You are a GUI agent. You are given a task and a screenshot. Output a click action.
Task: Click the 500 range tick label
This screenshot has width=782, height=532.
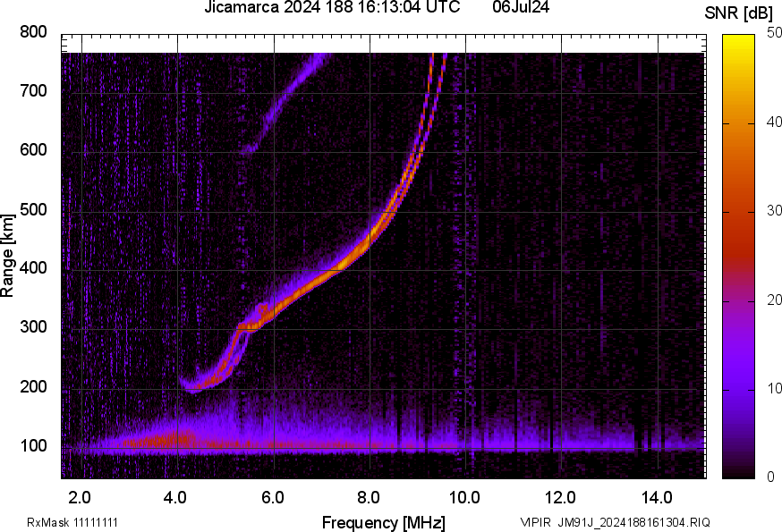pyautogui.click(x=33, y=210)
